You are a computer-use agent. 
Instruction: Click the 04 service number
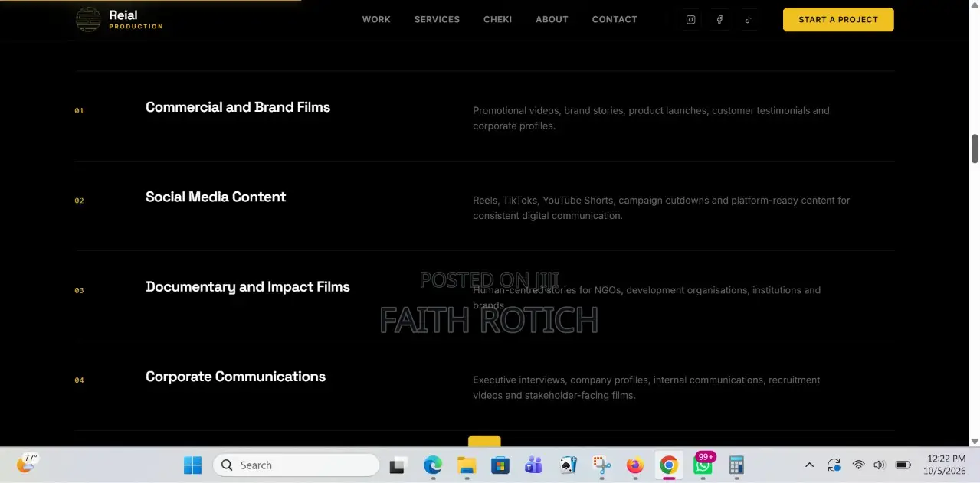click(79, 380)
